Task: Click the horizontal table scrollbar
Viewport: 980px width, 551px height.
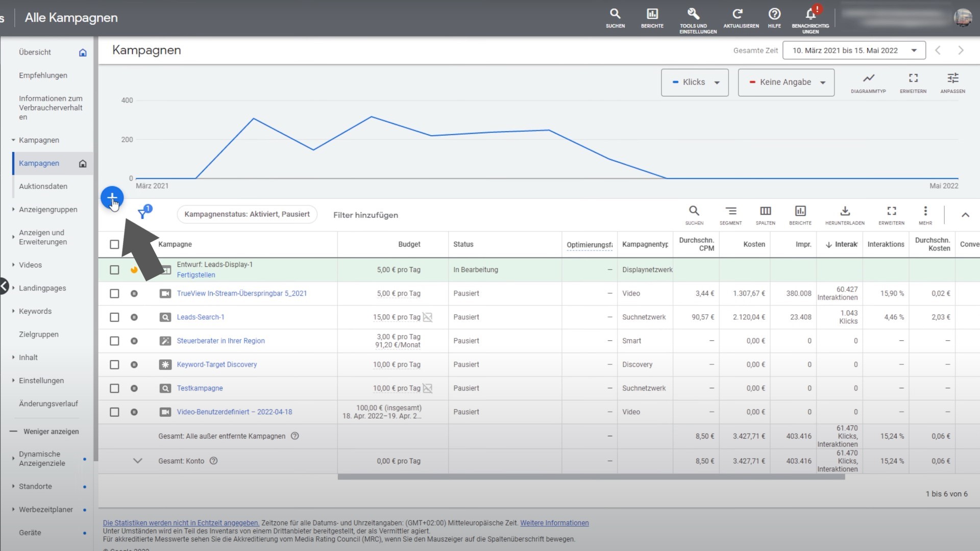Action: pyautogui.click(x=591, y=477)
